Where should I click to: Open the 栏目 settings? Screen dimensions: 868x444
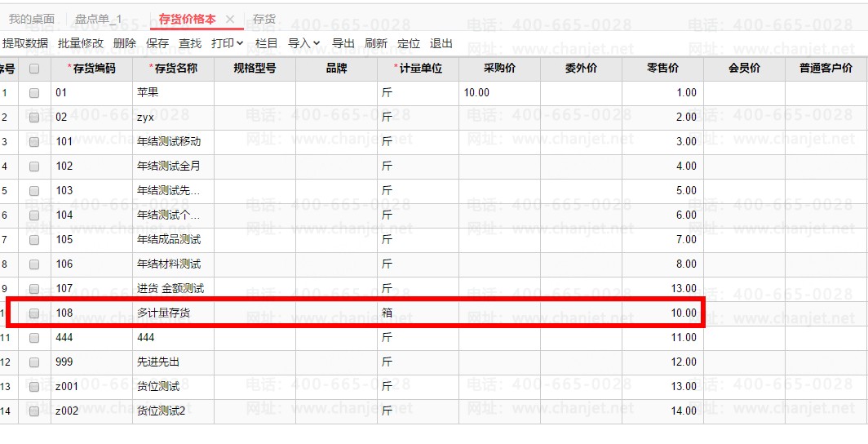[266, 43]
